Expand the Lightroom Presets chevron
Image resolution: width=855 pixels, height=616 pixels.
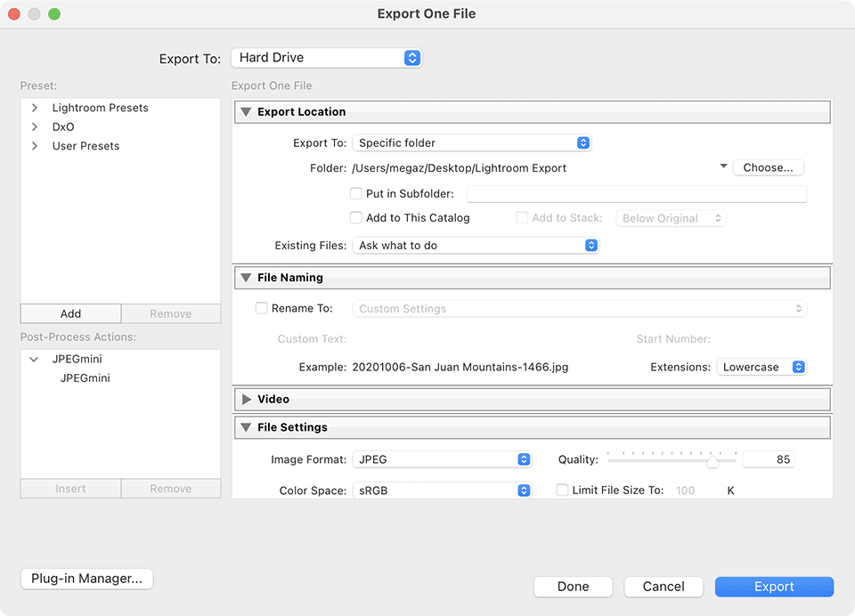tap(35, 108)
